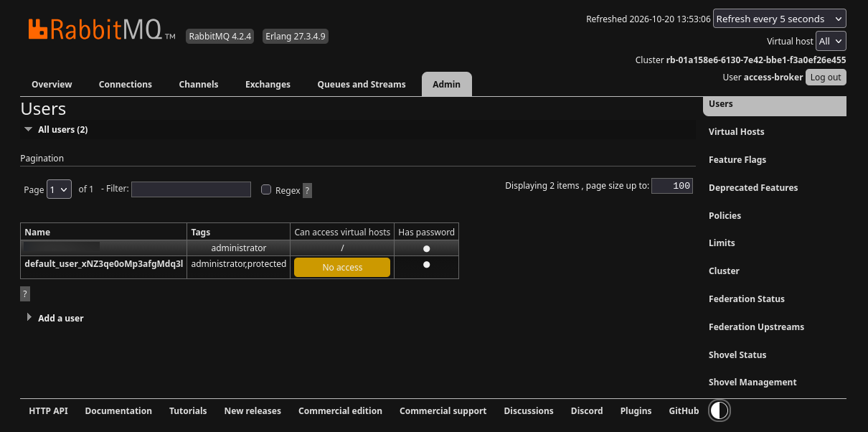Open the Plugins footer link

[x=636, y=410]
